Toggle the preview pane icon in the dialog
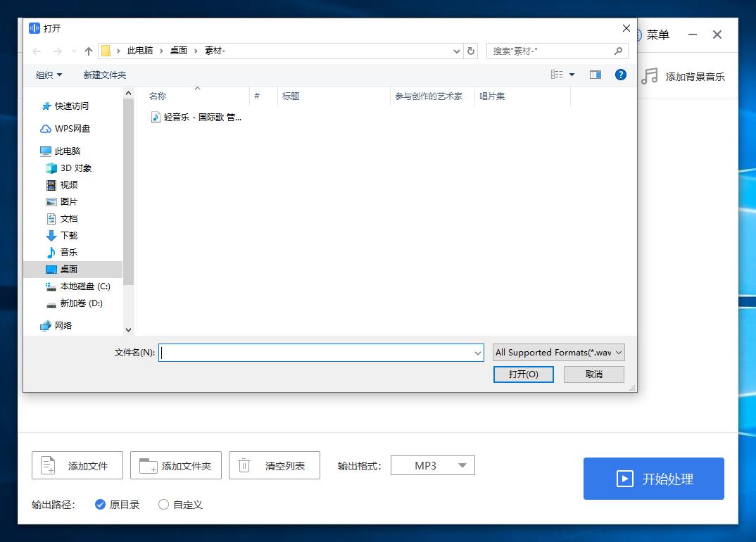Image resolution: width=756 pixels, height=542 pixels. coord(595,75)
